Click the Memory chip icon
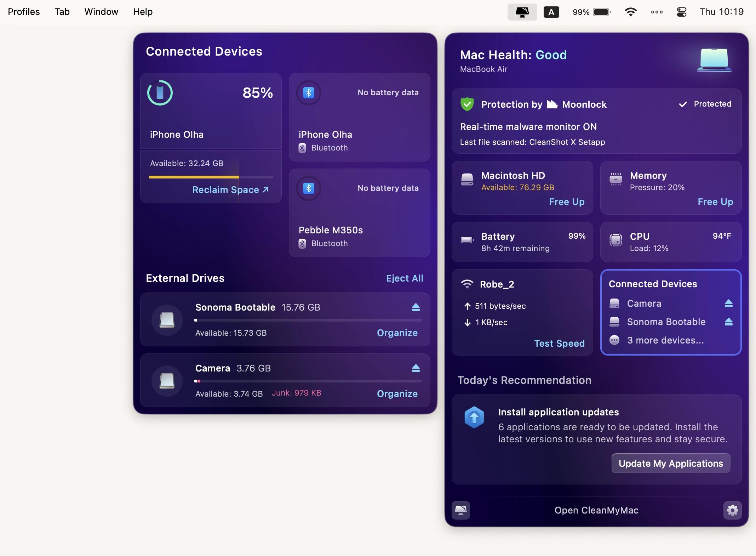This screenshot has width=756, height=556. pos(616,179)
